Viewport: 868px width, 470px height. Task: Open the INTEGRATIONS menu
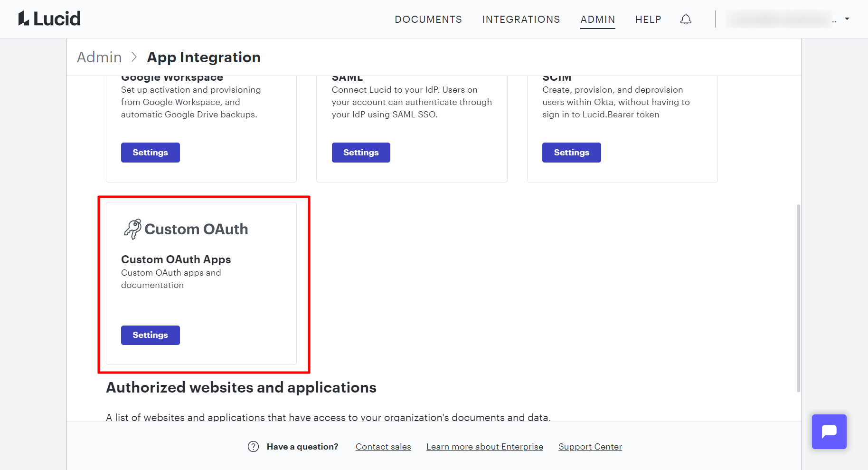(x=521, y=19)
